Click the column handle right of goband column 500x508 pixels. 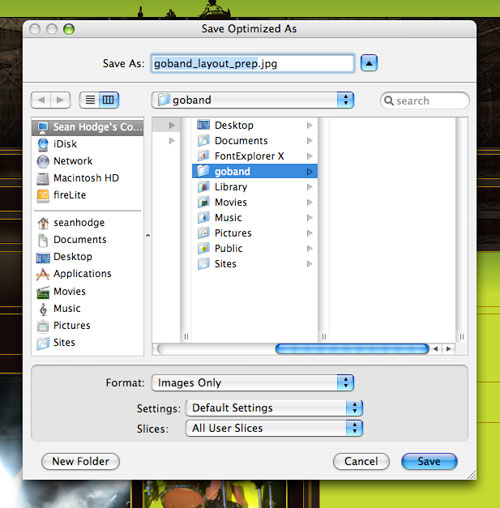(x=324, y=337)
